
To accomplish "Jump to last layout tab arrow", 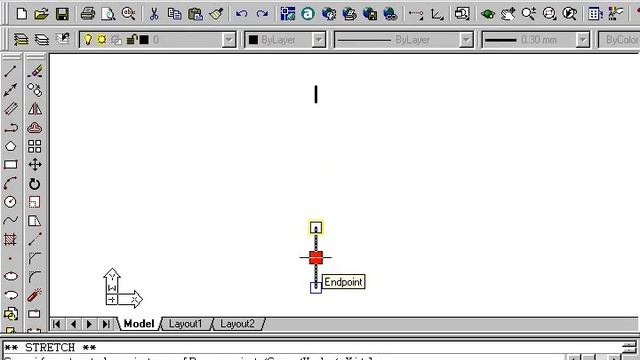I will click(106, 324).
